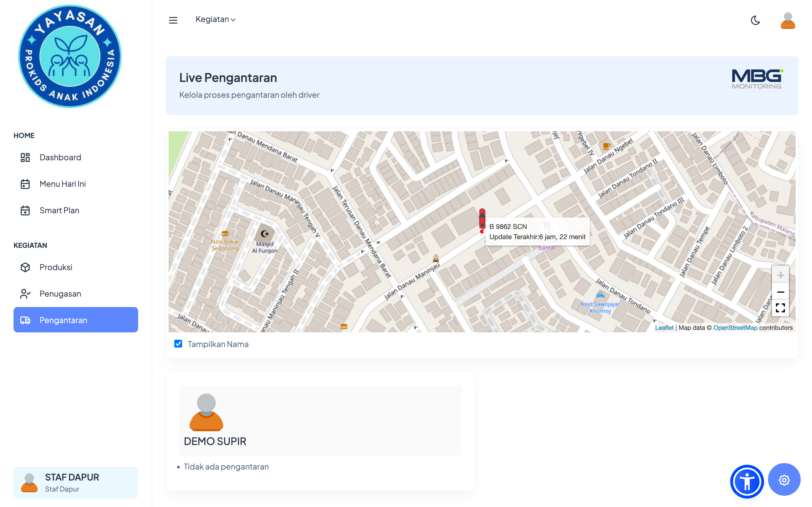Open OpenStreetMap attribution link
812x507 pixels.
pos(735,328)
